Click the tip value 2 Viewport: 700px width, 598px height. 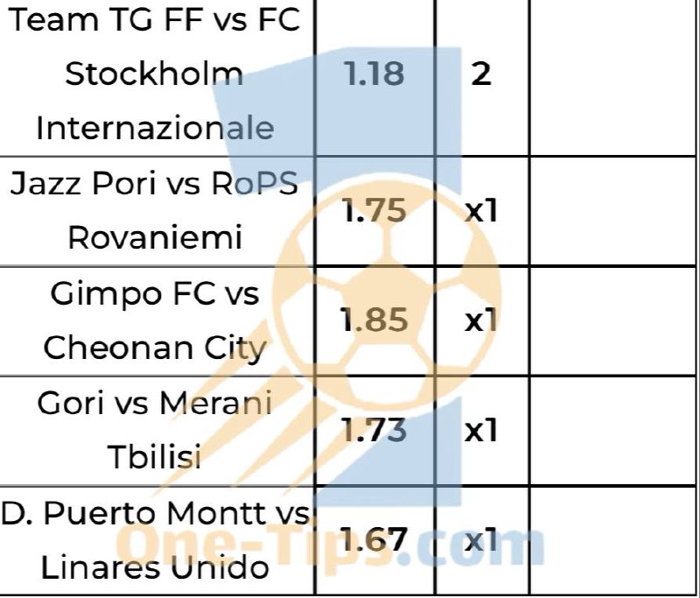pos(481,74)
